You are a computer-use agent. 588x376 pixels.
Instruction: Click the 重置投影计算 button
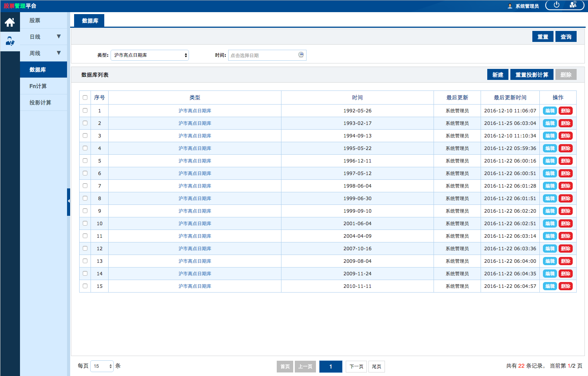click(532, 75)
